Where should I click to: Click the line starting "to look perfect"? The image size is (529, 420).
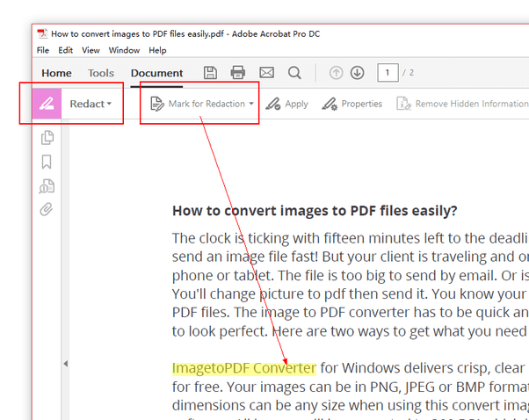(x=351, y=331)
